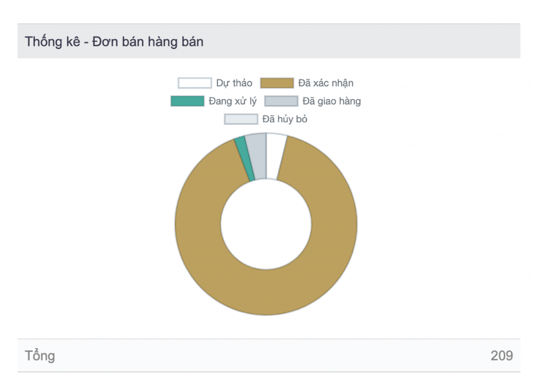
Task: Click the empty center of the donut chart
Action: 266,224
